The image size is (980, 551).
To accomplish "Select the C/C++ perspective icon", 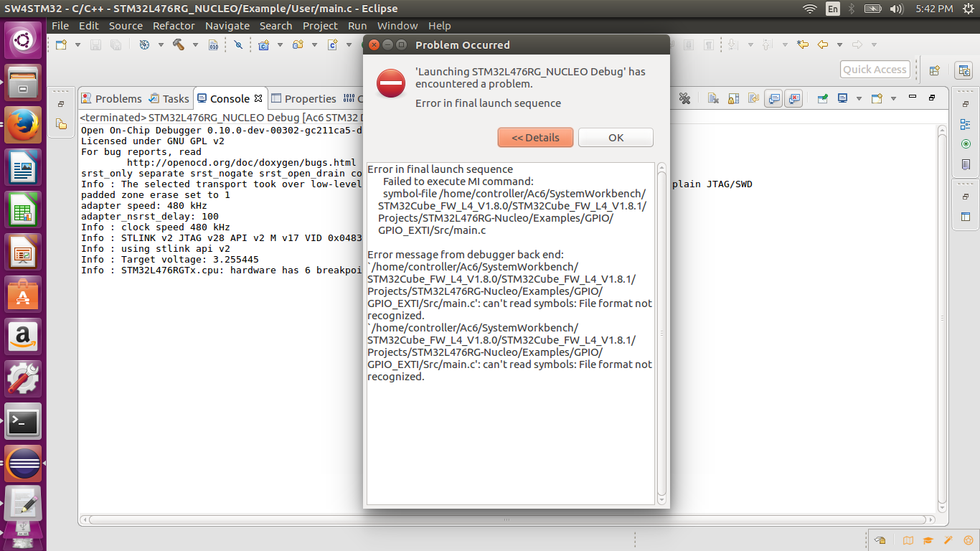I will tap(964, 70).
